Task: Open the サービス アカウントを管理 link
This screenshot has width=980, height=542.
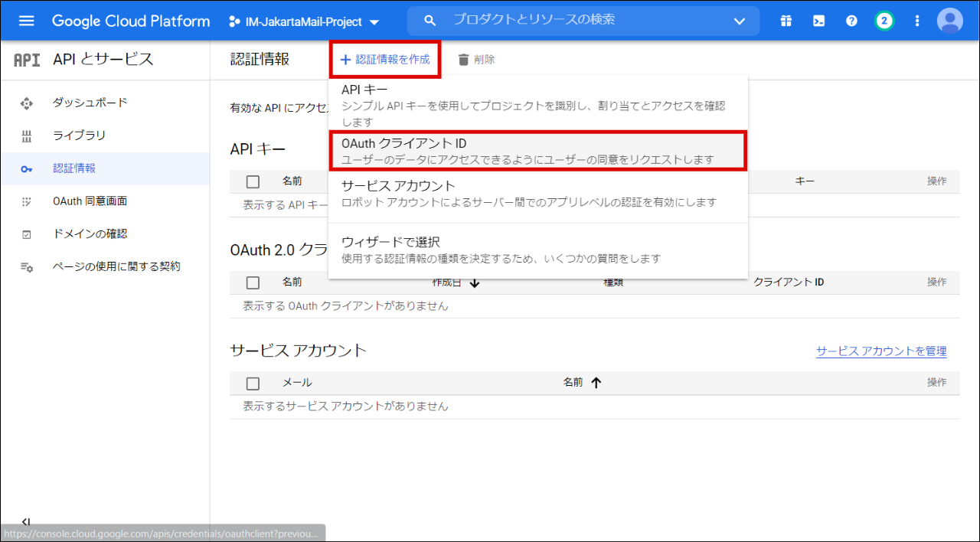Action: [x=881, y=351]
